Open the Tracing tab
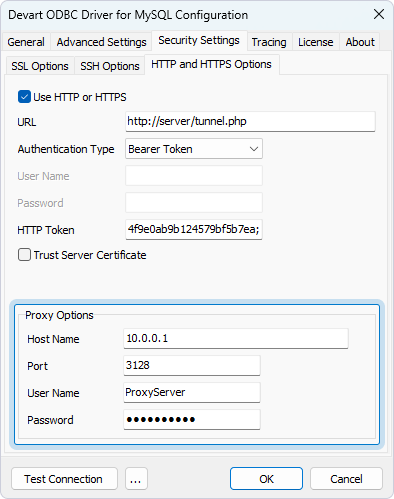Screen dimensions: 394x499 coord(269,42)
